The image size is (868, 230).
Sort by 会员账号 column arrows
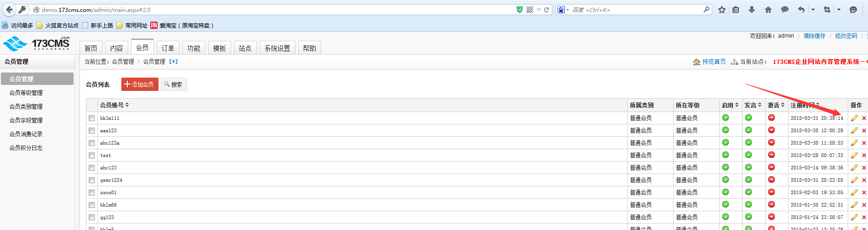tap(127, 105)
